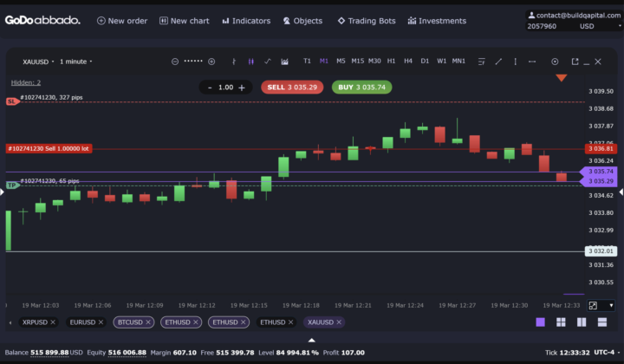
Task: Click the BUY 3 035.74 button
Action: click(x=361, y=88)
